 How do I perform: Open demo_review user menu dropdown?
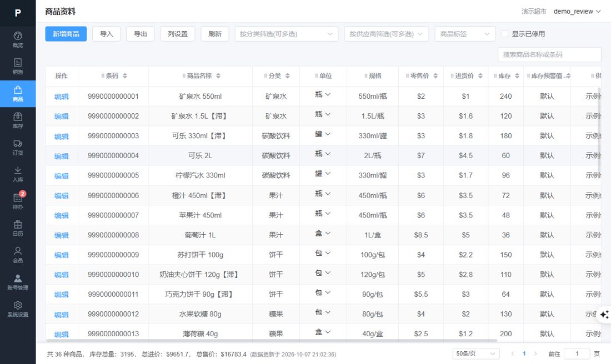(577, 11)
